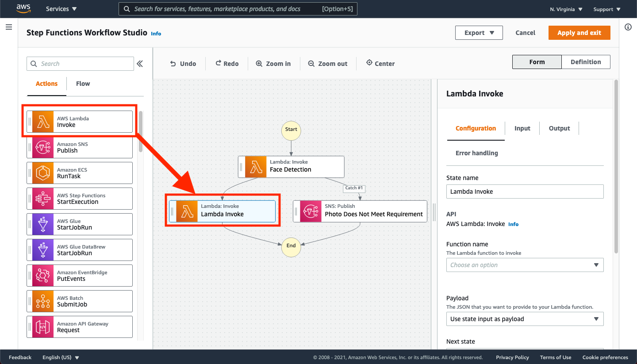Open the Feedback link
Image resolution: width=637 pixels, height=364 pixels.
tap(20, 357)
